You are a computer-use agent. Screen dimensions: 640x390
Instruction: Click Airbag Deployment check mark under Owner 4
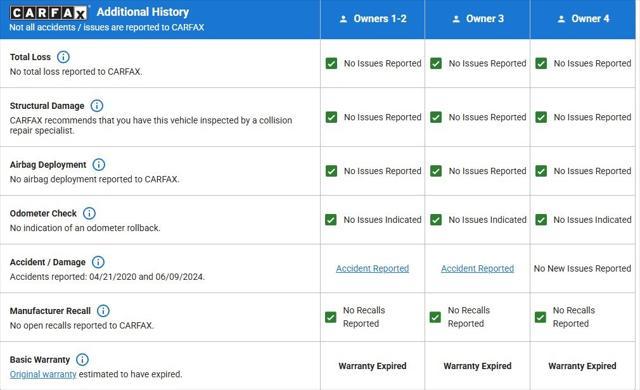pos(541,171)
